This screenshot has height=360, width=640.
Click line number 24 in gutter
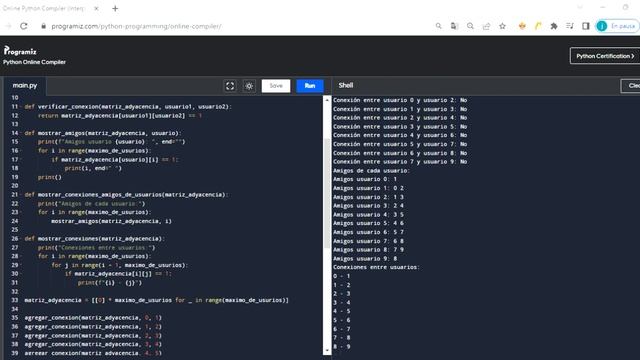coord(15,221)
